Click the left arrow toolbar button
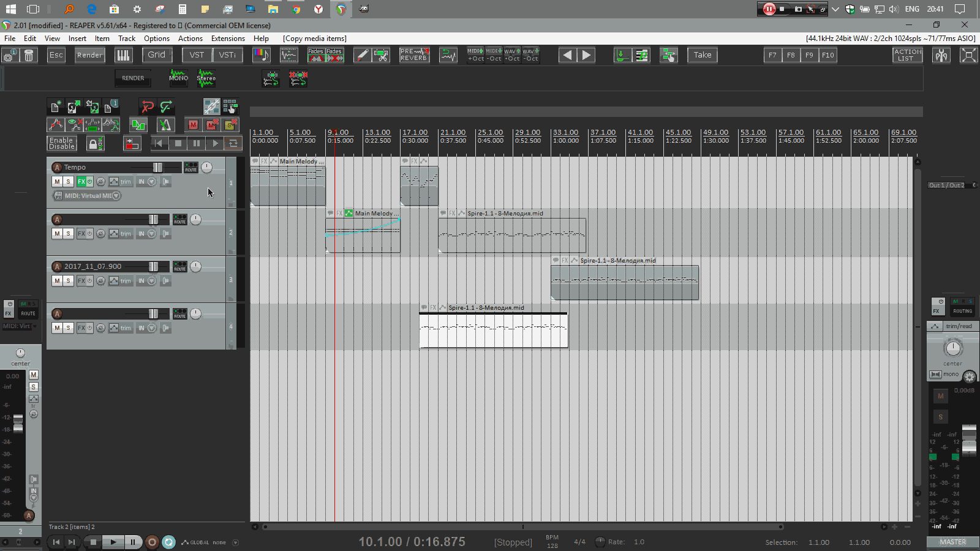Viewport: 980px width, 551px height. (567, 55)
